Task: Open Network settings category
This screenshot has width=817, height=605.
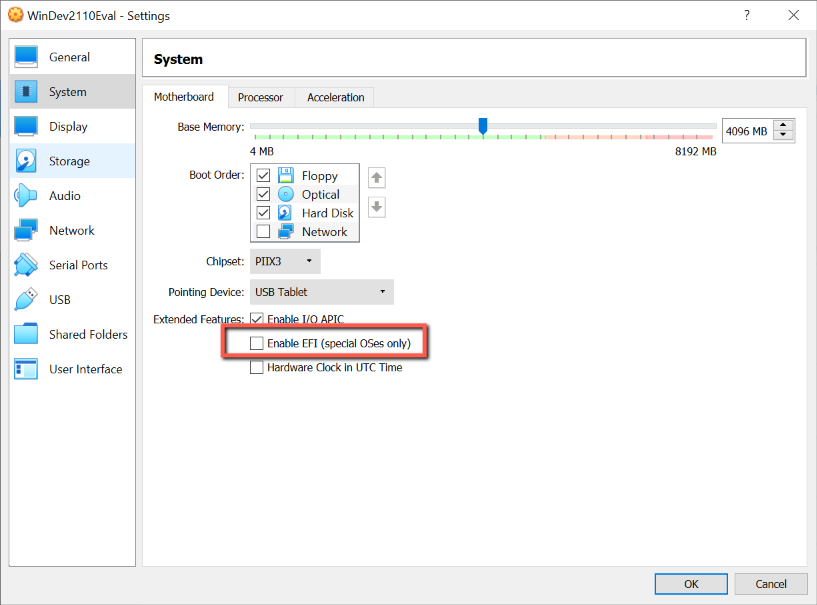Action: pyautogui.click(x=72, y=230)
